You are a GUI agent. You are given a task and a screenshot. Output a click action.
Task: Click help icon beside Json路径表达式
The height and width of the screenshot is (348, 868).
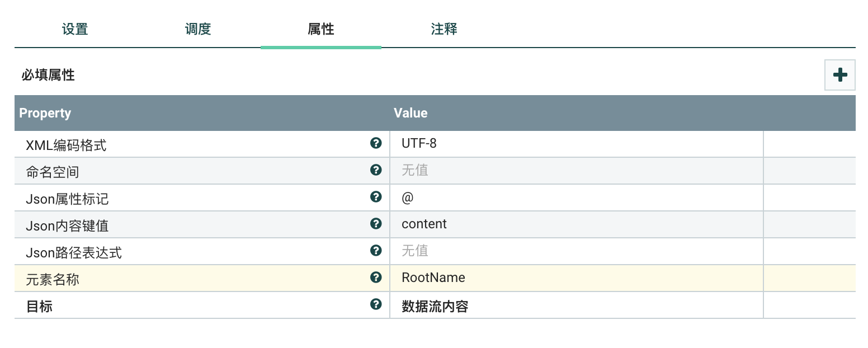[376, 251]
